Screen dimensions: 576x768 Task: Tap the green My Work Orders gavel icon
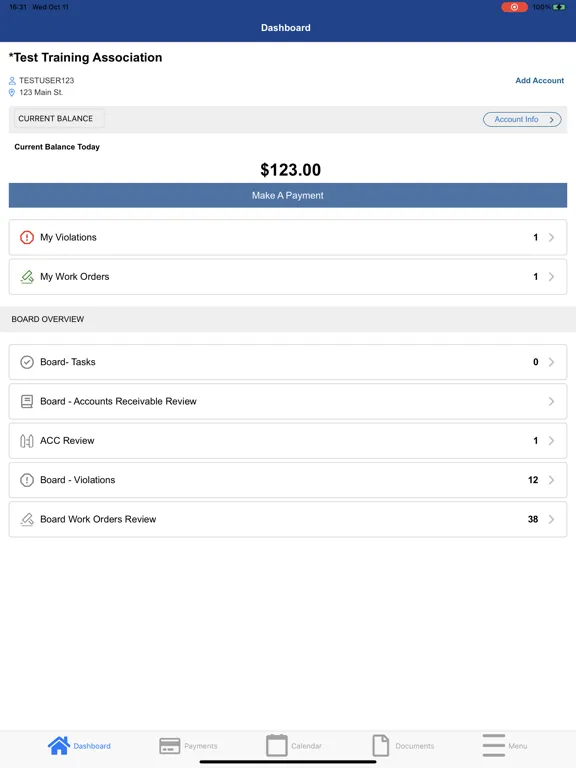[27, 277]
